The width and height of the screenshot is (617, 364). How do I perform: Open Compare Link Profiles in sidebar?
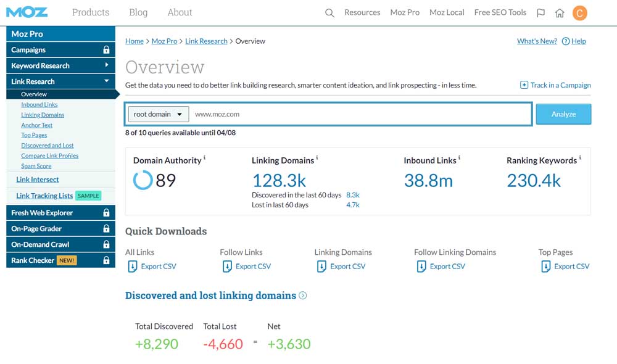(49, 155)
